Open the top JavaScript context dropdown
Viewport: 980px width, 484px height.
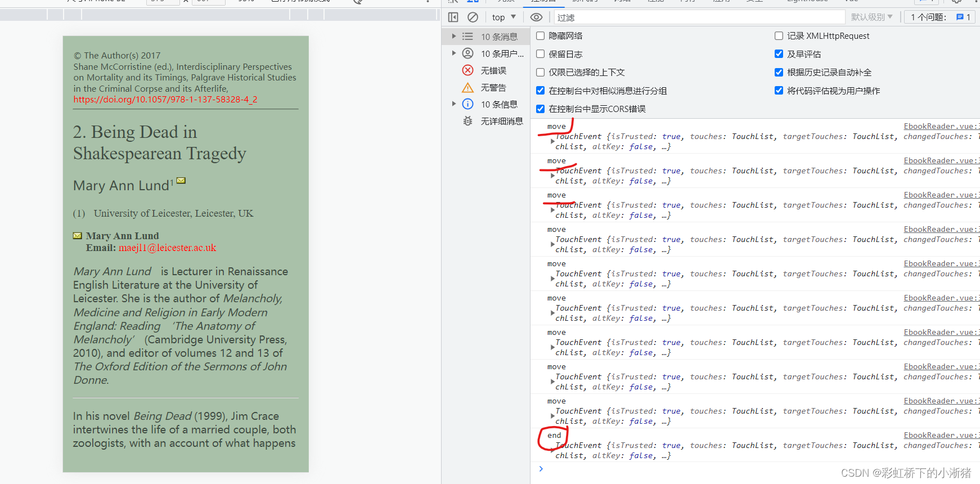(x=504, y=17)
